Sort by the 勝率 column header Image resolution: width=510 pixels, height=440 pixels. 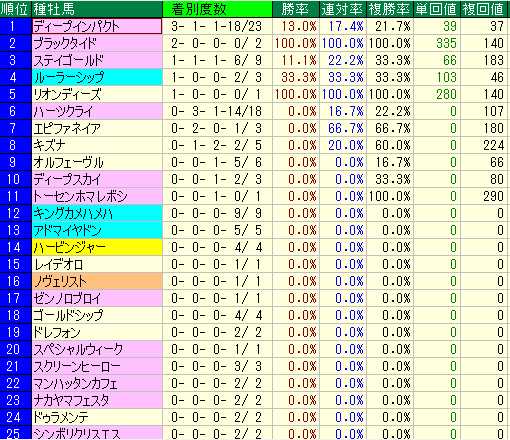click(x=295, y=9)
